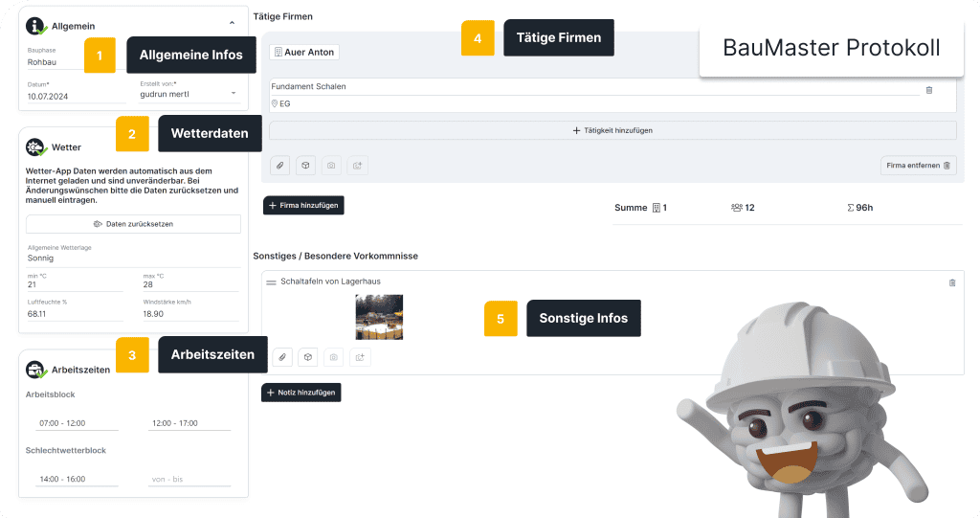Click camera icon in note card
The width and height of the screenshot is (980, 518).
tap(334, 357)
